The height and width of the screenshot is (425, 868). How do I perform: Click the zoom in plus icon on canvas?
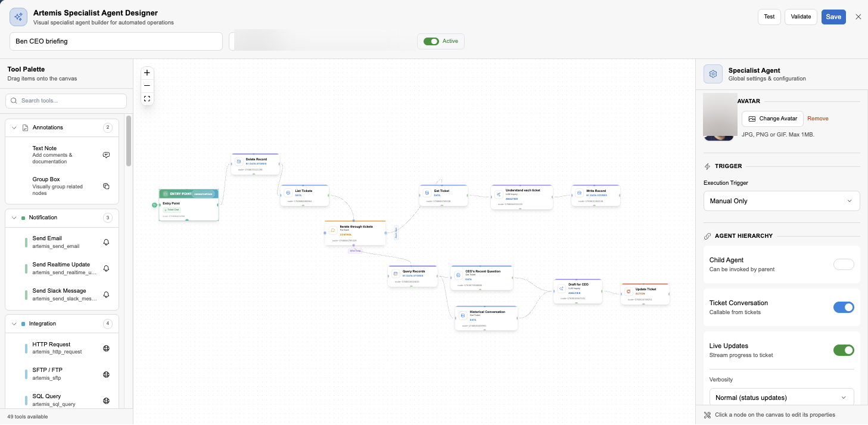point(147,73)
